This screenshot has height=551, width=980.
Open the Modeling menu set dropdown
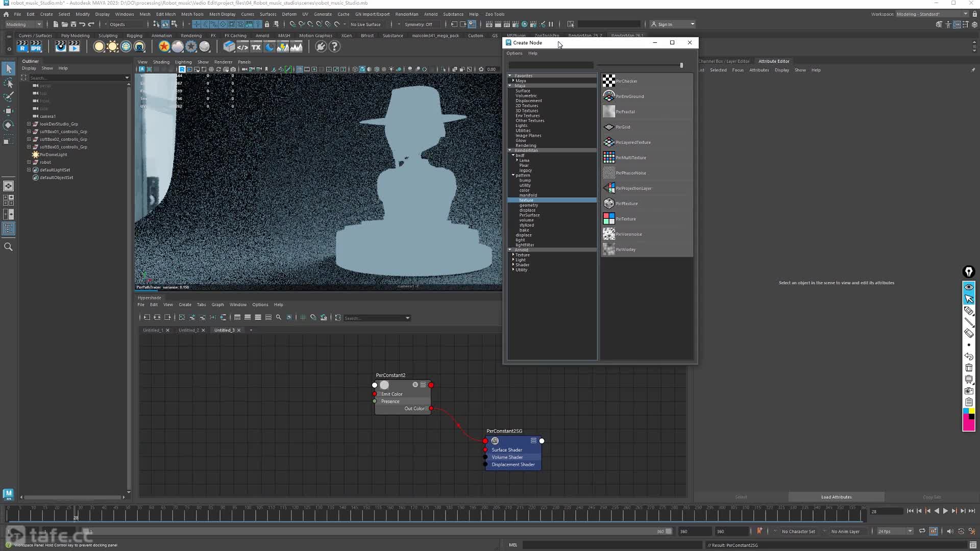pos(23,24)
